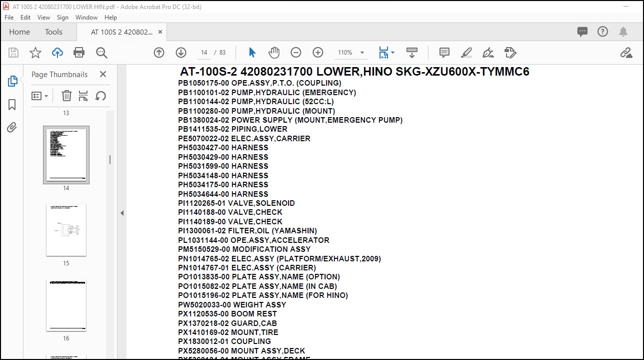Open the Stamp tool
The image size is (644, 360).
pyautogui.click(x=510, y=53)
